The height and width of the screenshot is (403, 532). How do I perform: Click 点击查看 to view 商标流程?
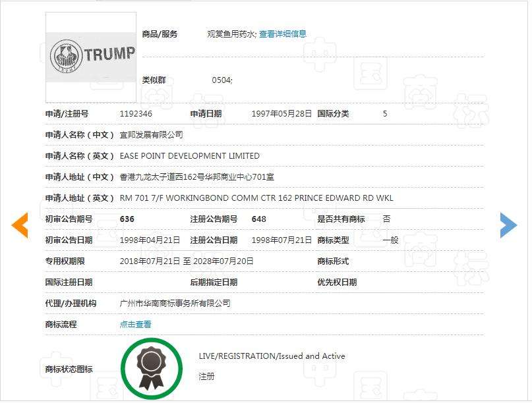point(135,324)
